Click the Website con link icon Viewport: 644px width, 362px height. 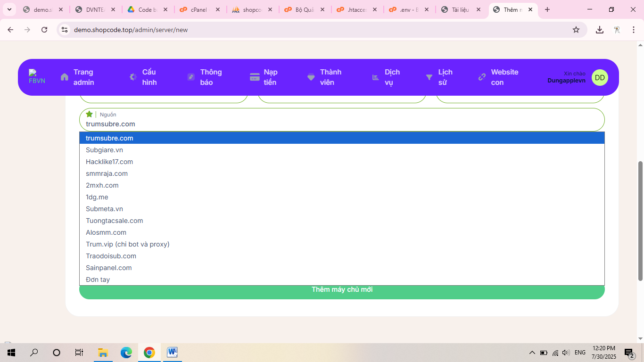click(x=482, y=77)
